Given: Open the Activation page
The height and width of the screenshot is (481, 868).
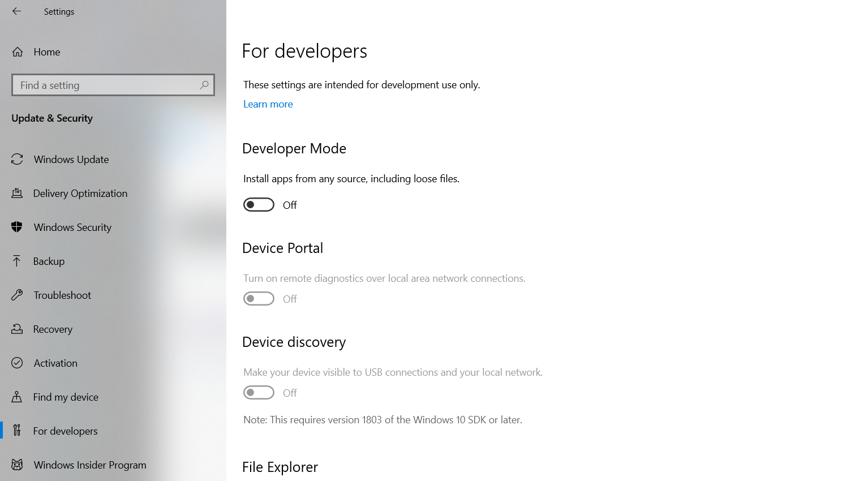Looking at the screenshot, I should pos(113,363).
